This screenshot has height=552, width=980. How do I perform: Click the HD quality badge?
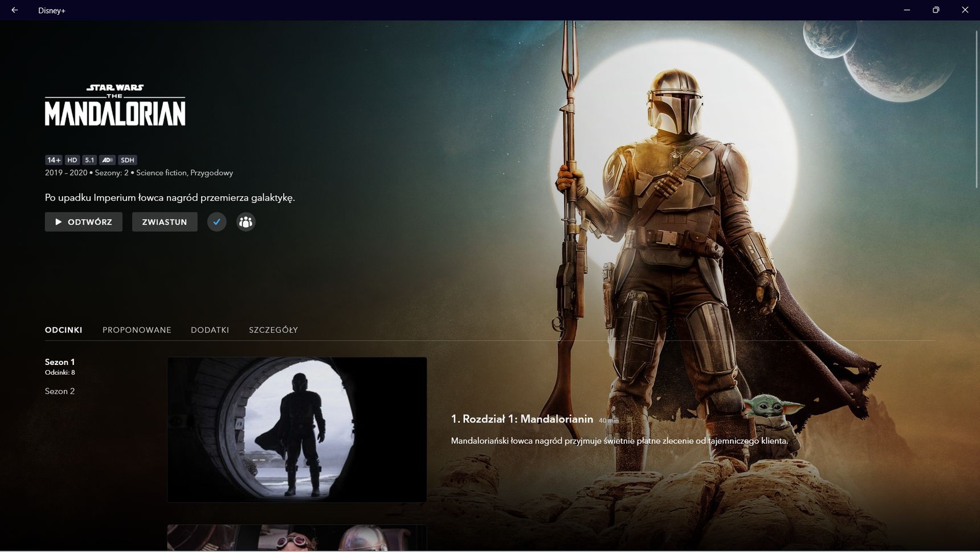72,160
